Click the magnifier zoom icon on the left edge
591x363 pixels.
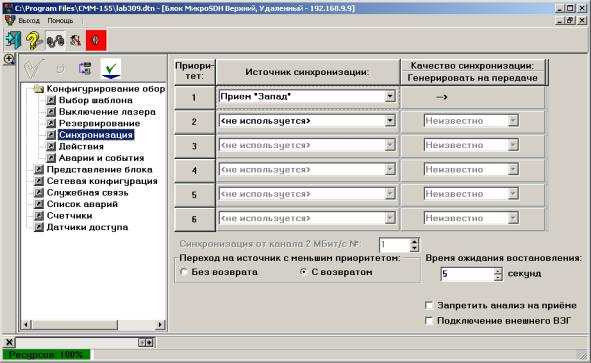click(8, 59)
